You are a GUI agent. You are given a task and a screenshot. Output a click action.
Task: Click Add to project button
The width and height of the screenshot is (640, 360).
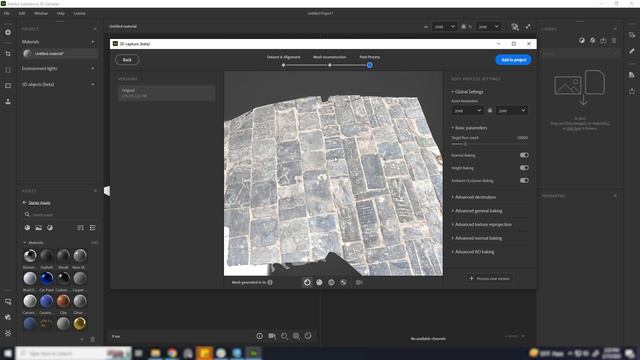[513, 60]
